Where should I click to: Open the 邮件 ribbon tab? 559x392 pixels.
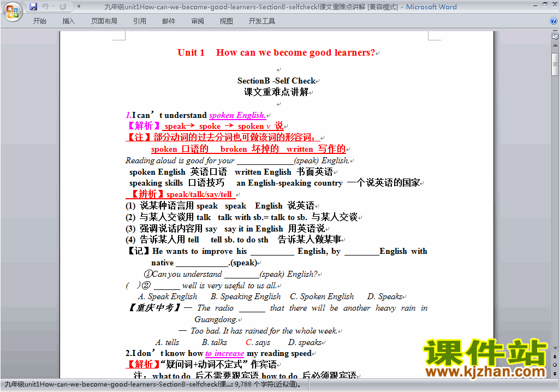[169, 21]
